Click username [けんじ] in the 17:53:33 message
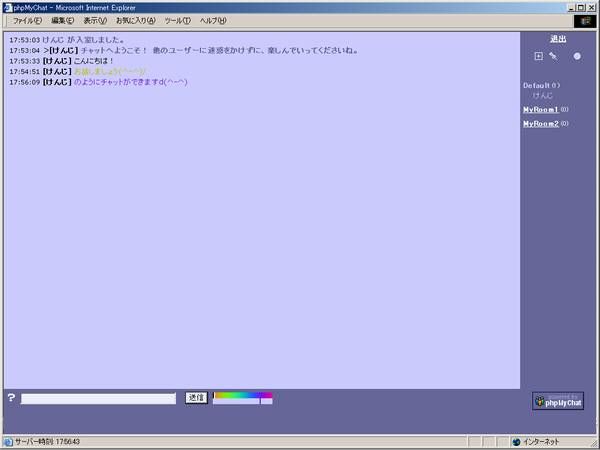 (x=57, y=61)
